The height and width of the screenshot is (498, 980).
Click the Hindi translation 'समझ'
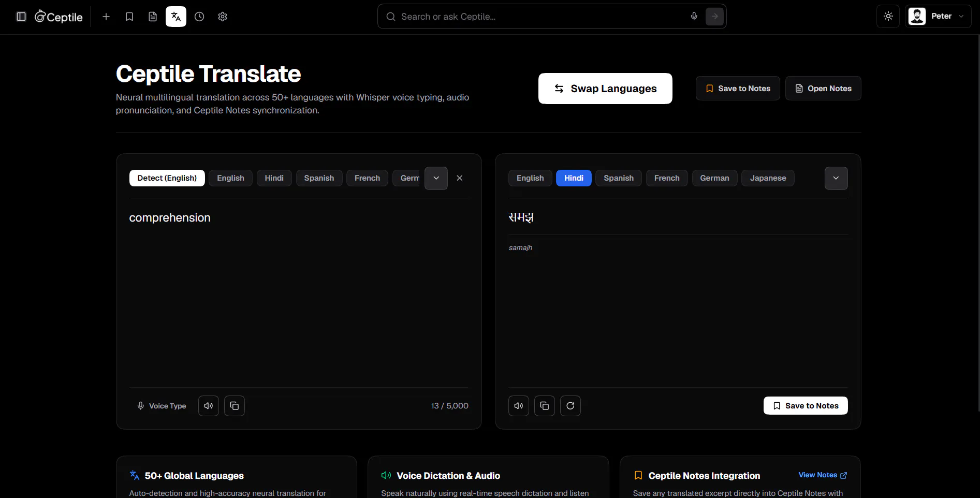coord(521,217)
